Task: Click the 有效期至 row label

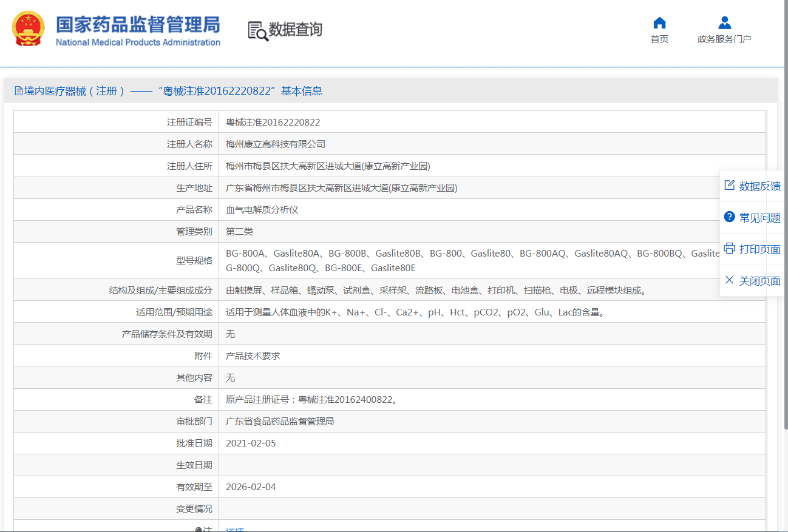Action: click(194, 487)
